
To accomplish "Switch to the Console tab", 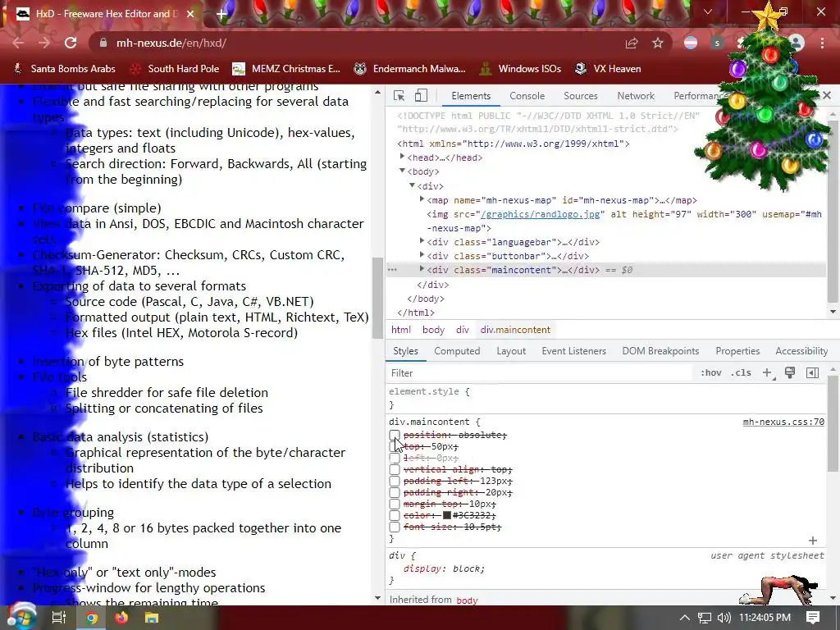I will [527, 96].
